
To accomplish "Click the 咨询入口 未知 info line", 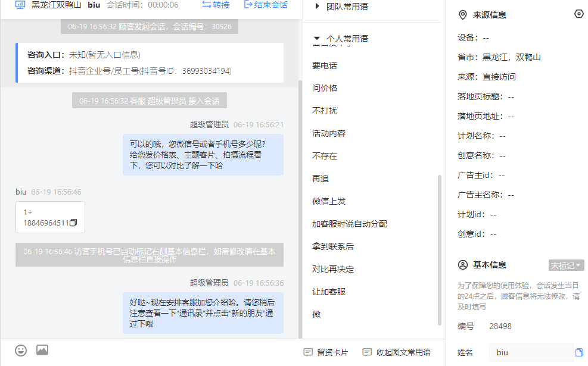I will click(x=84, y=55).
